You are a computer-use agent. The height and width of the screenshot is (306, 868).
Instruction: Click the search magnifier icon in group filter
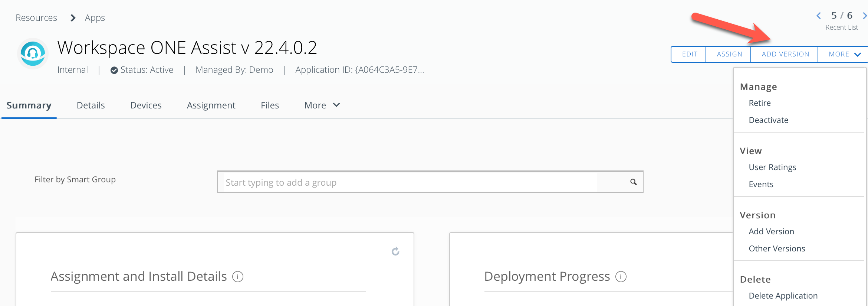[x=634, y=182]
